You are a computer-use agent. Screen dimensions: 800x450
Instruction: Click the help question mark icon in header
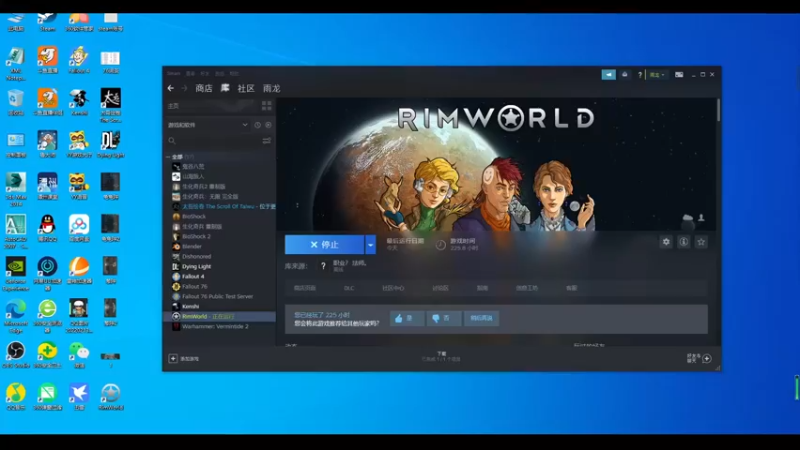640,74
